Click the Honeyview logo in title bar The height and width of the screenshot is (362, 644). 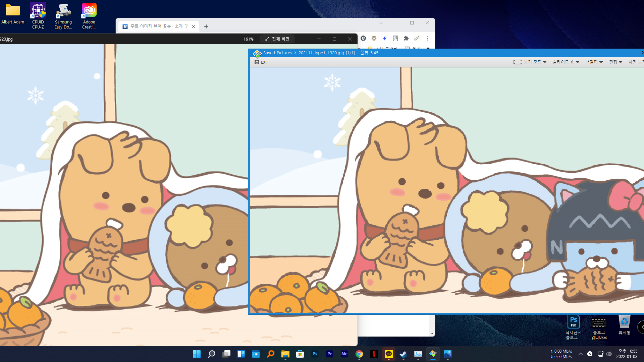pos(257,53)
